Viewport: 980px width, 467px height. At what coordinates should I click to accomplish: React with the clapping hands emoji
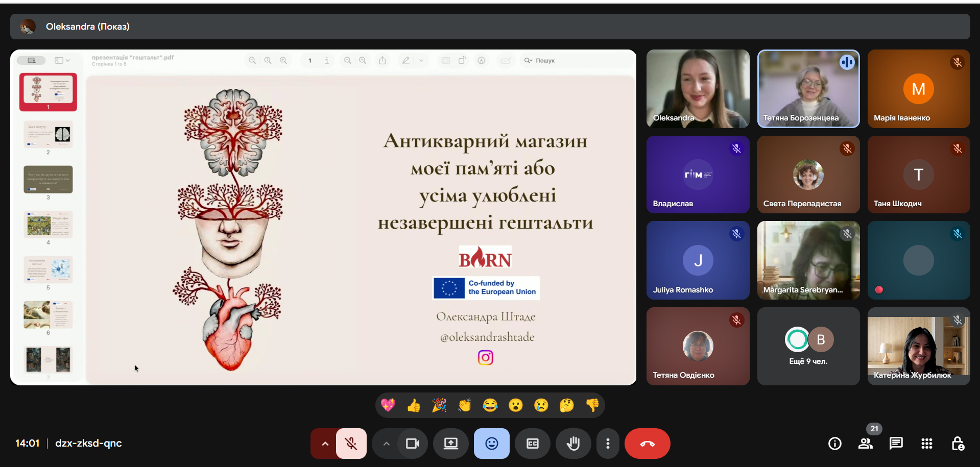pyautogui.click(x=464, y=405)
